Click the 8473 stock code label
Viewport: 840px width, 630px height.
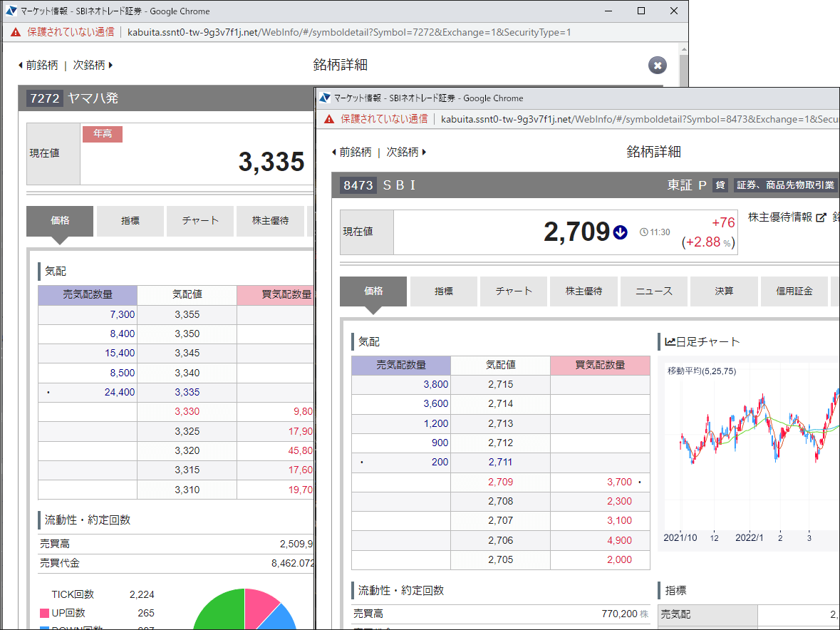(358, 185)
